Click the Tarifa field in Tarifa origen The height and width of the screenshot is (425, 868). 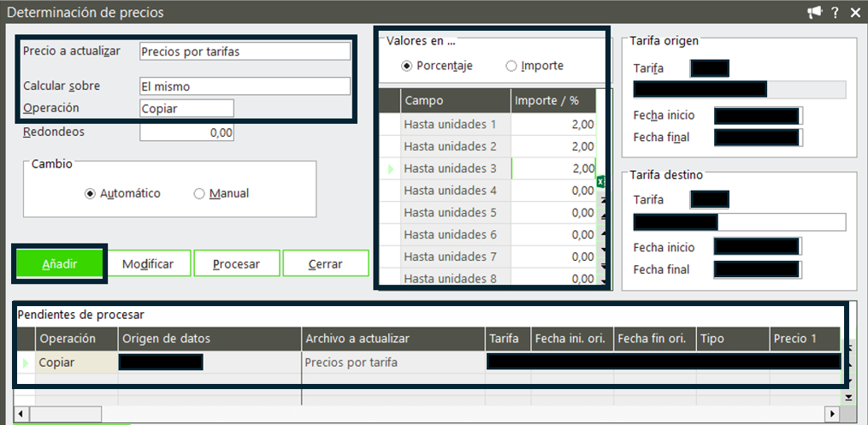709,68
